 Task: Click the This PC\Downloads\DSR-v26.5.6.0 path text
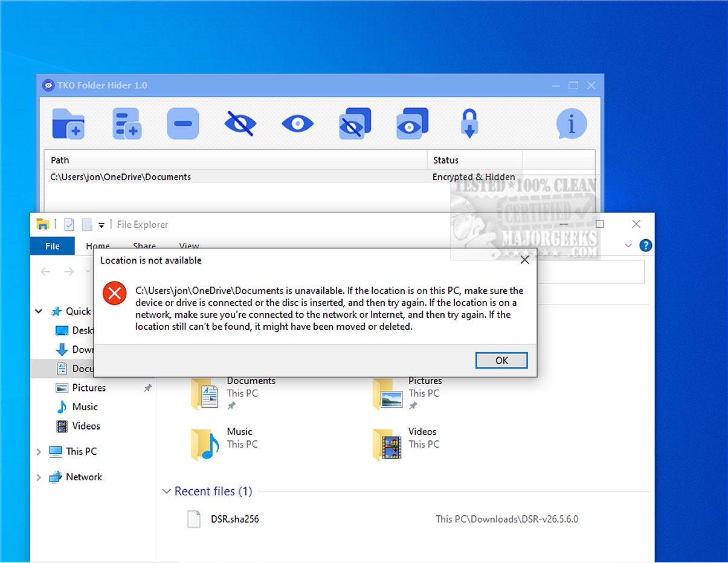(507, 519)
